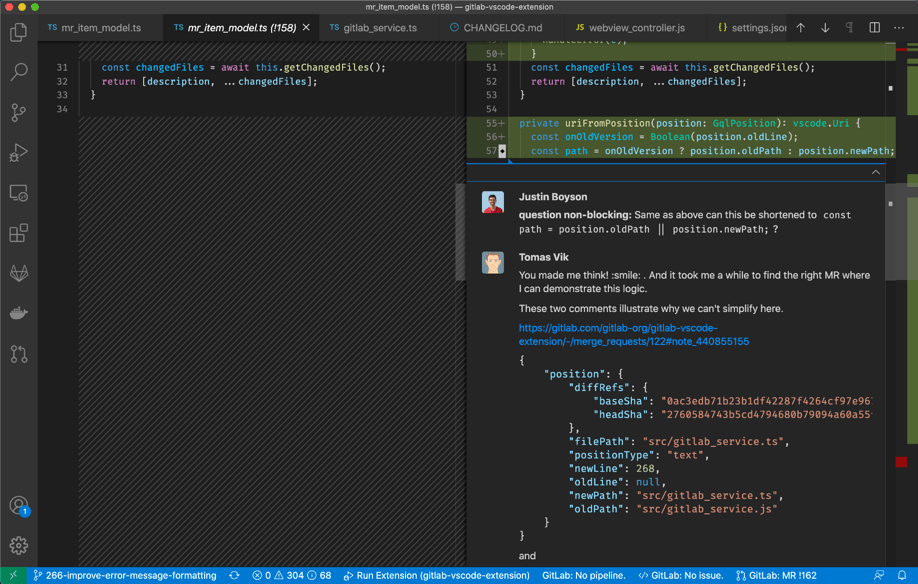Open the Explorer view in the activity bar

point(18,33)
